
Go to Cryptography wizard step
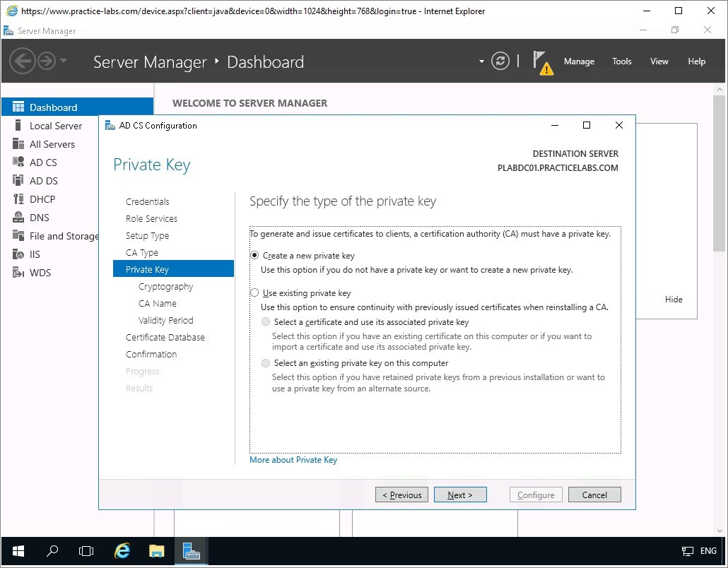click(x=166, y=286)
